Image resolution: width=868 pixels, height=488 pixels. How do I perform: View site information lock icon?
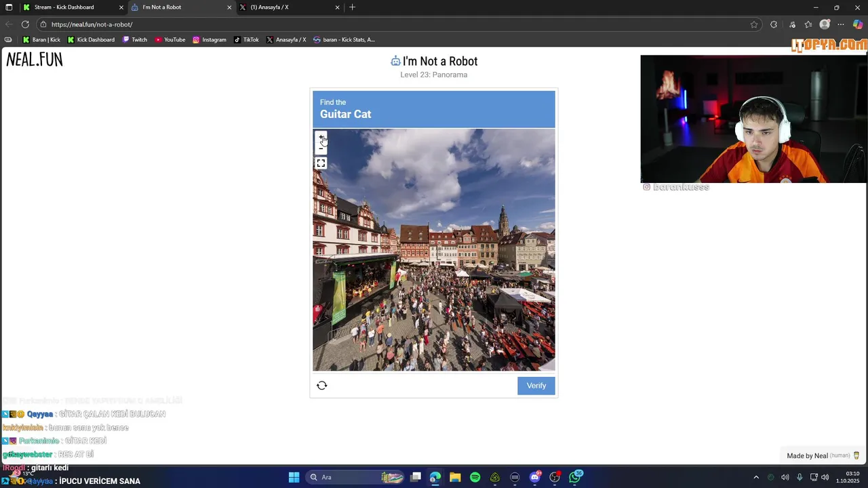[43, 24]
